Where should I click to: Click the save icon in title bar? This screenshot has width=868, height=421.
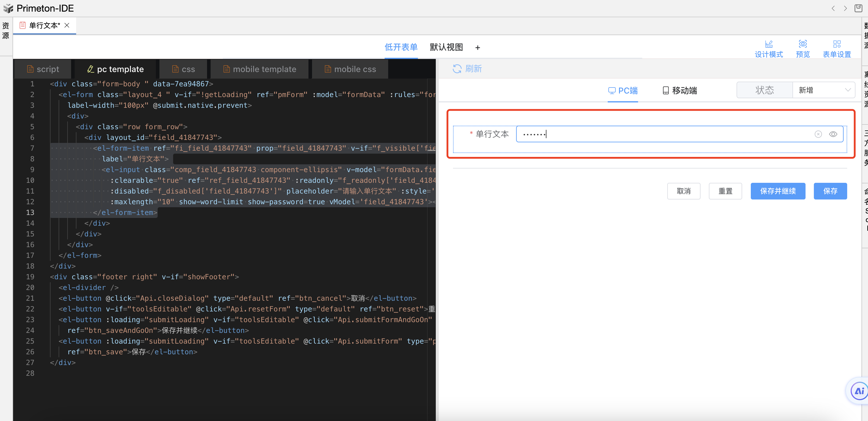(858, 8)
